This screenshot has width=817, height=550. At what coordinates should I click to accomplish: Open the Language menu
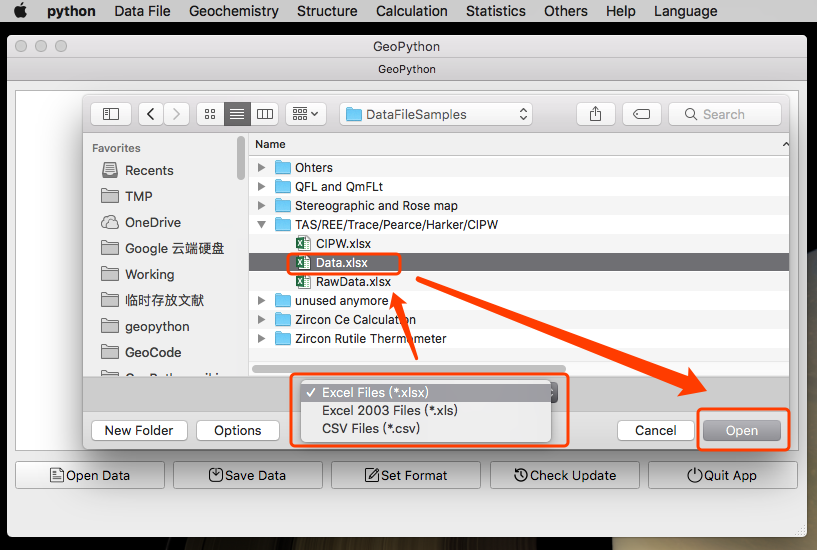tap(686, 11)
